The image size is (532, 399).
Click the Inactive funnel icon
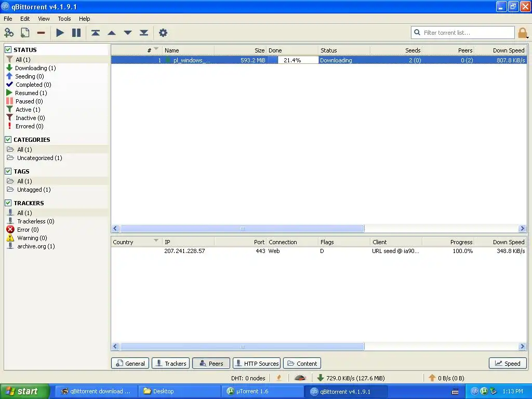click(9, 118)
